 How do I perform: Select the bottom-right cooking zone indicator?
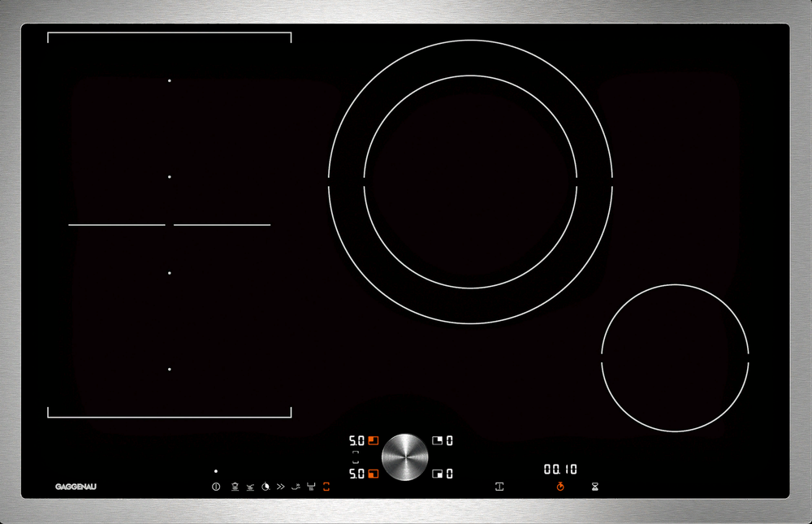[x=438, y=474]
